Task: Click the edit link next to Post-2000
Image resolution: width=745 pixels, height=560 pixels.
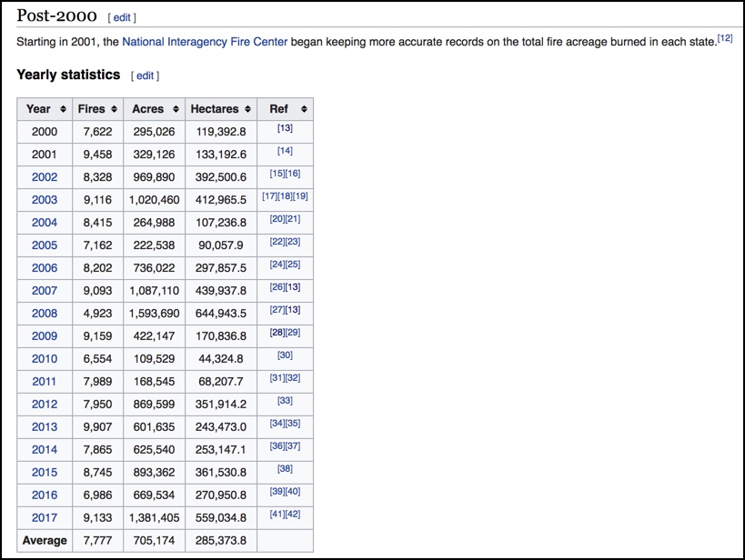Action: tap(124, 15)
